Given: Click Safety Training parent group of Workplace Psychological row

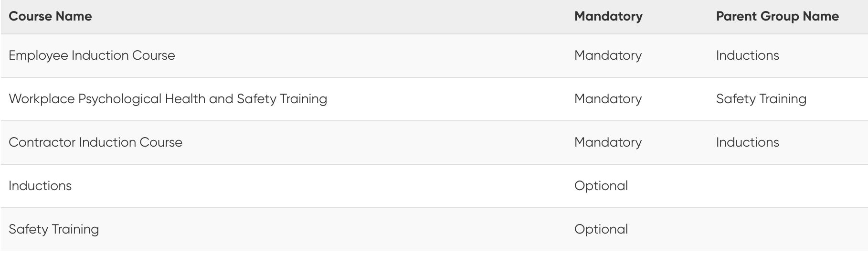Looking at the screenshot, I should 761,99.
